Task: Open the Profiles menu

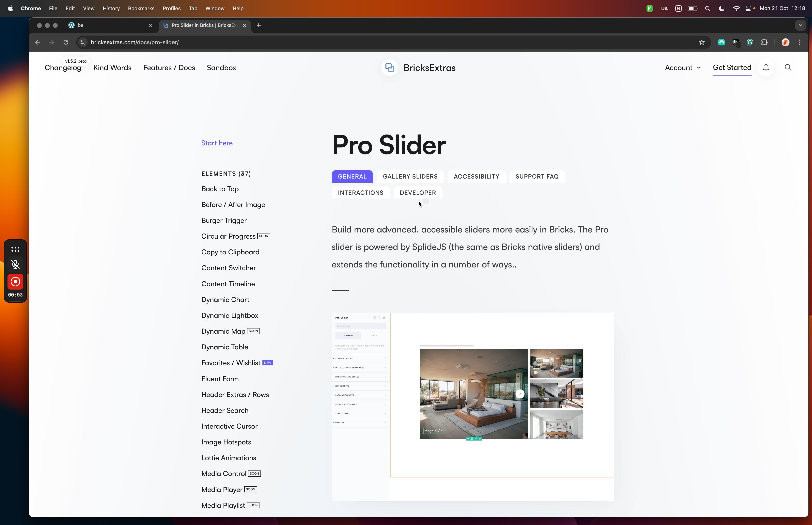Action: [x=171, y=8]
